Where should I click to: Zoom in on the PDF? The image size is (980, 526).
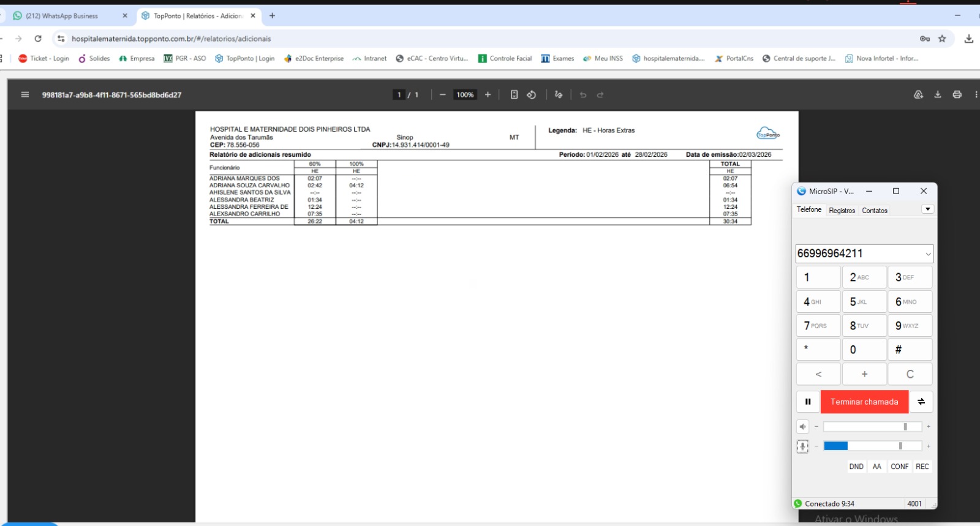coord(488,95)
